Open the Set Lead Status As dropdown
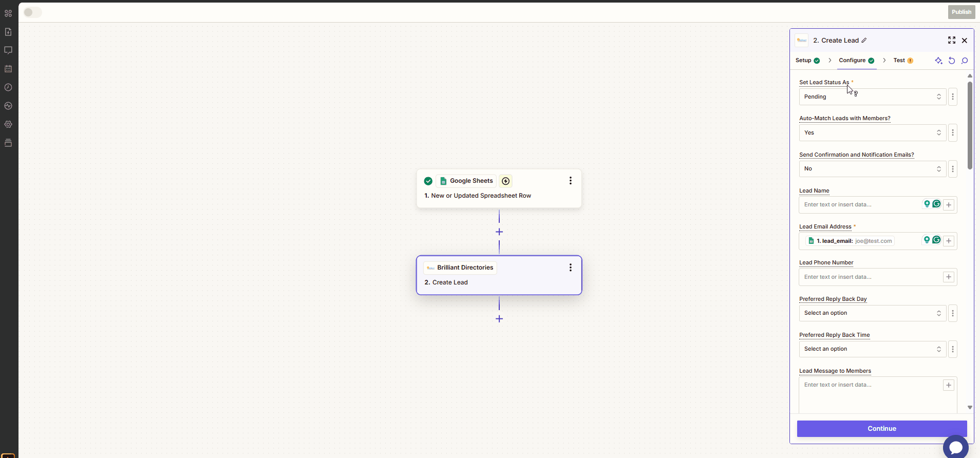980x458 pixels. (873, 97)
